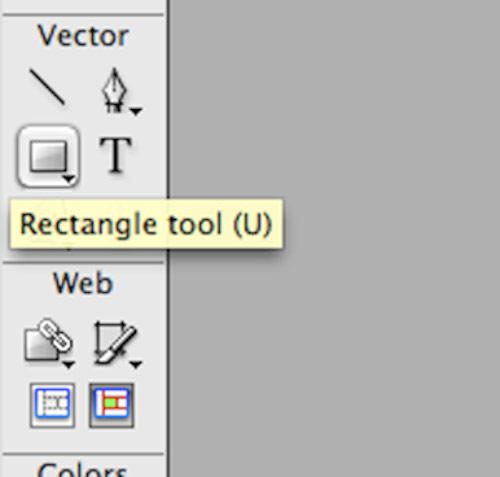Open the Rectangle tool flyout arrow
The height and width of the screenshot is (477, 500).
pos(69,180)
